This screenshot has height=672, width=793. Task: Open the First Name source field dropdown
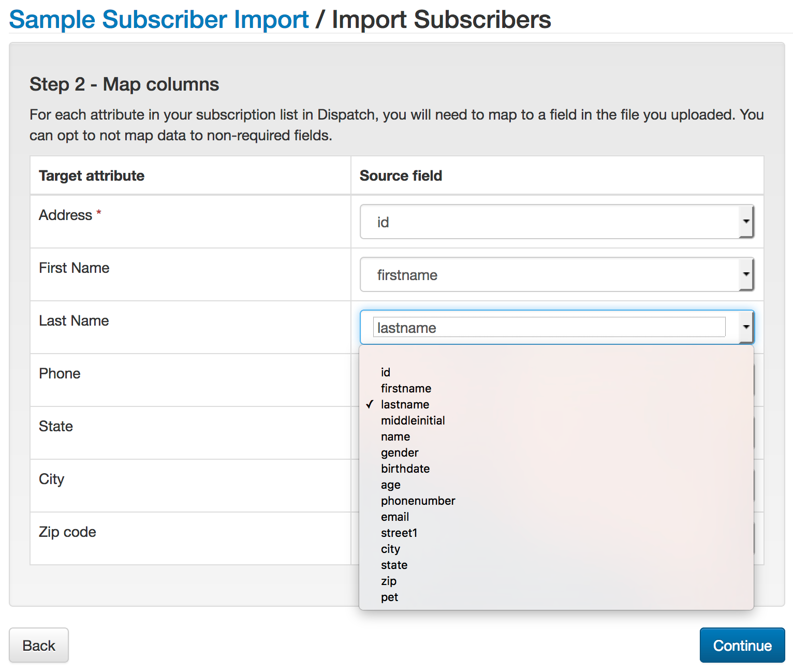(556, 275)
